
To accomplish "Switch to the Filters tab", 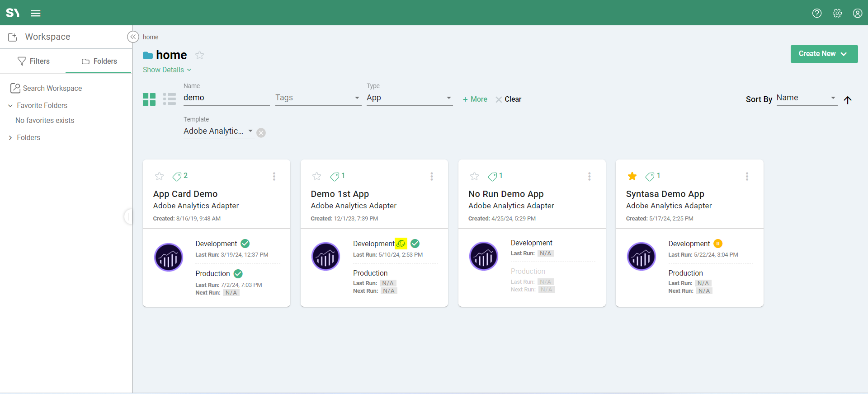I will pyautogui.click(x=33, y=61).
